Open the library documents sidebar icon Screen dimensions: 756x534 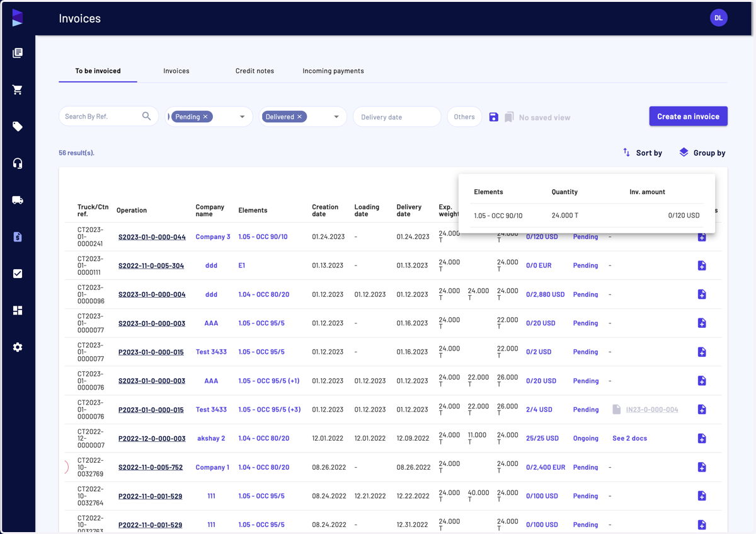18,53
